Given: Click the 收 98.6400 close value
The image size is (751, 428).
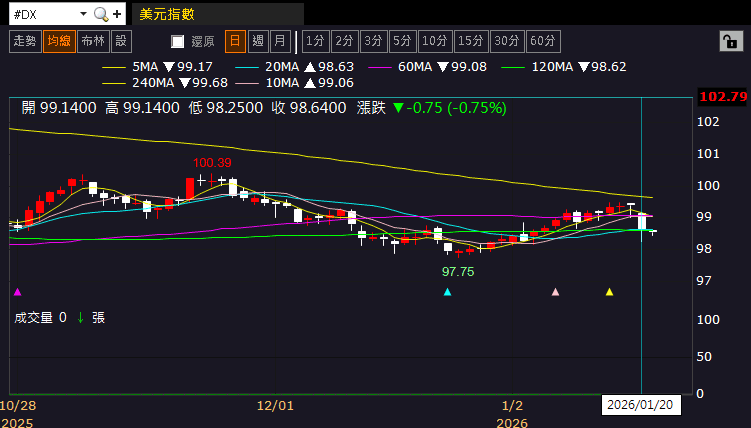Looking at the screenshot, I should pyautogui.click(x=309, y=108).
